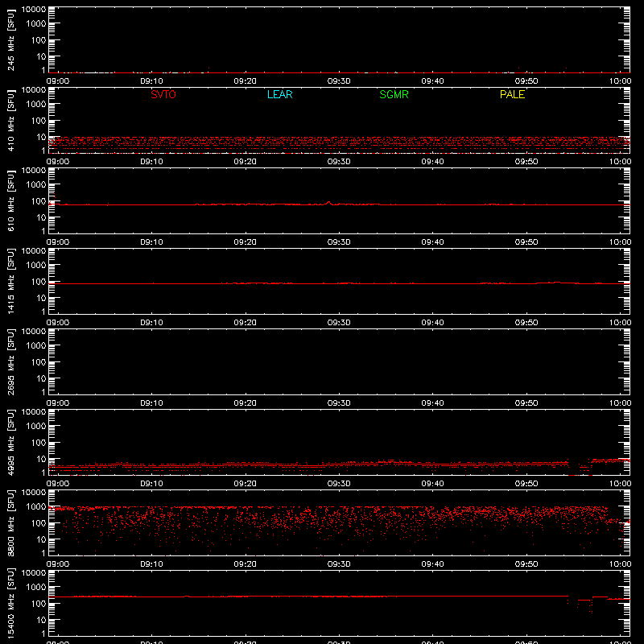Click the 10 tick label on 1415 MHz plot

(x=42, y=298)
